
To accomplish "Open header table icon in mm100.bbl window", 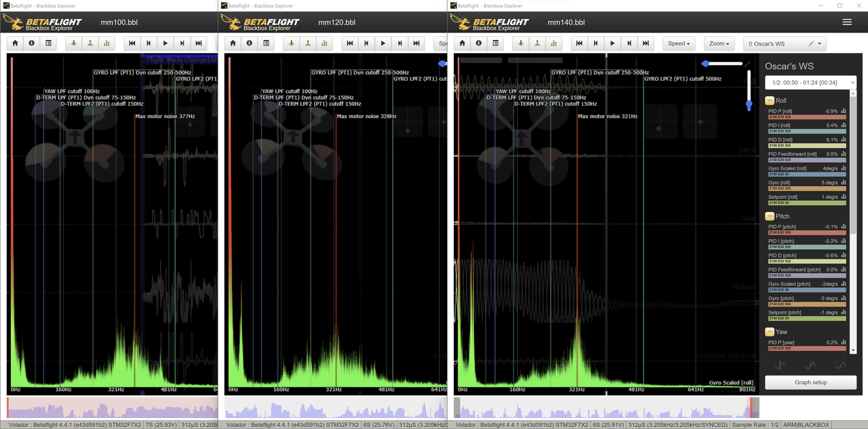I will 48,43.
